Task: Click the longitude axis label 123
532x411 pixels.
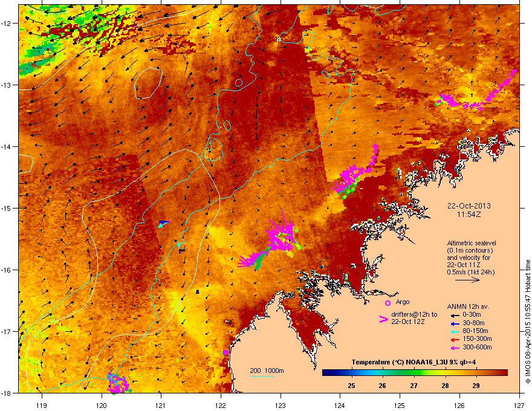Action: click(x=281, y=405)
